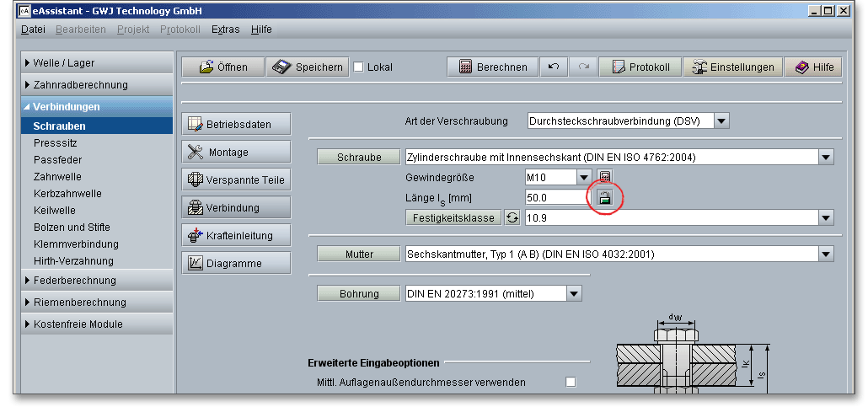Viewport: 868px width, 407px height.
Task: Open Einstellungen settings
Action: pyautogui.click(x=732, y=67)
